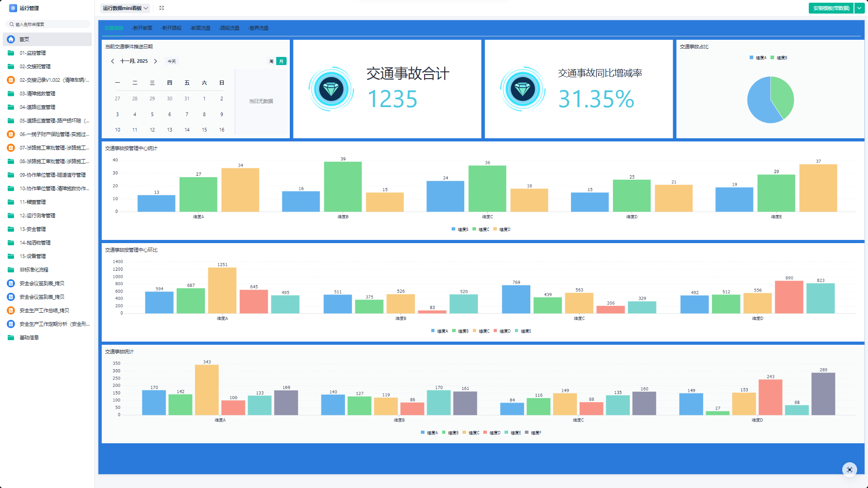Advance calendar to next month
Screen dimensions: 868x488
click(x=156, y=61)
